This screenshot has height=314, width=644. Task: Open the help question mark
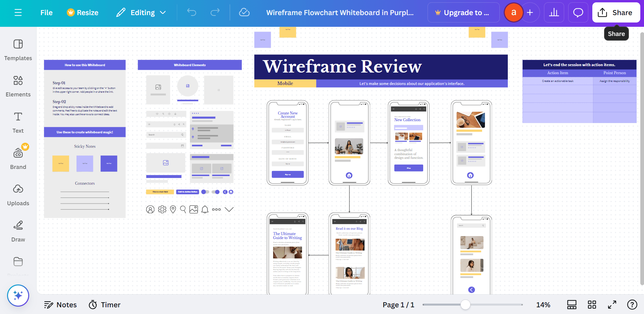(632, 305)
